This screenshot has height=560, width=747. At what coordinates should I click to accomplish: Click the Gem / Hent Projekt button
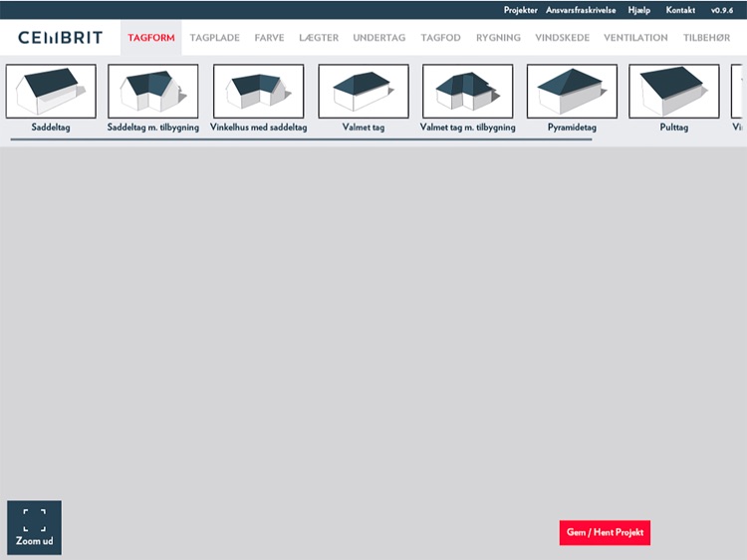click(605, 532)
